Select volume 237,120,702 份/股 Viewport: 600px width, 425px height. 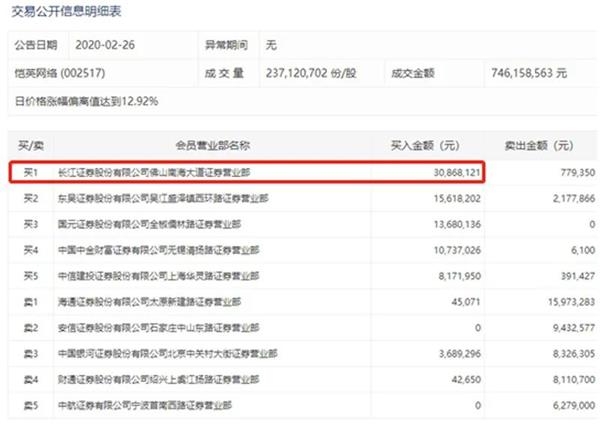point(311,73)
